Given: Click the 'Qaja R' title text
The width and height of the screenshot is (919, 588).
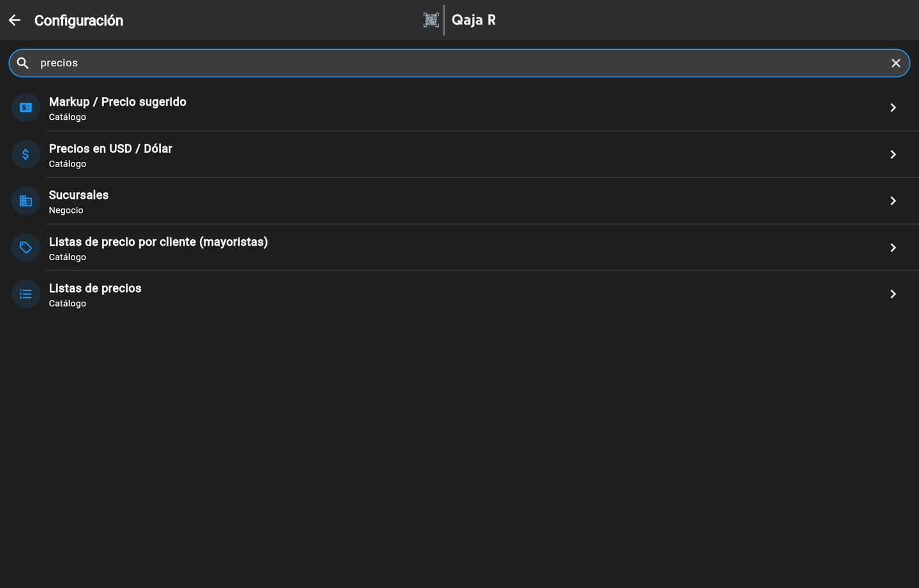Looking at the screenshot, I should pos(474,20).
